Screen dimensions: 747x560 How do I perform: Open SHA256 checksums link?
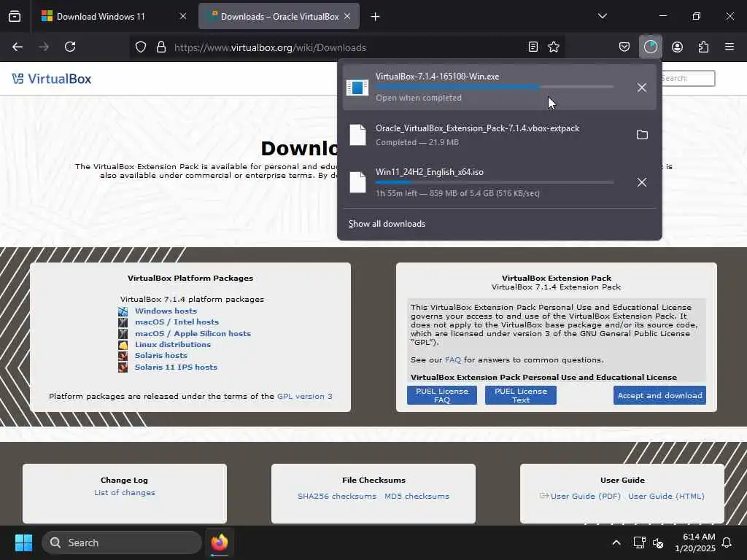point(337,496)
